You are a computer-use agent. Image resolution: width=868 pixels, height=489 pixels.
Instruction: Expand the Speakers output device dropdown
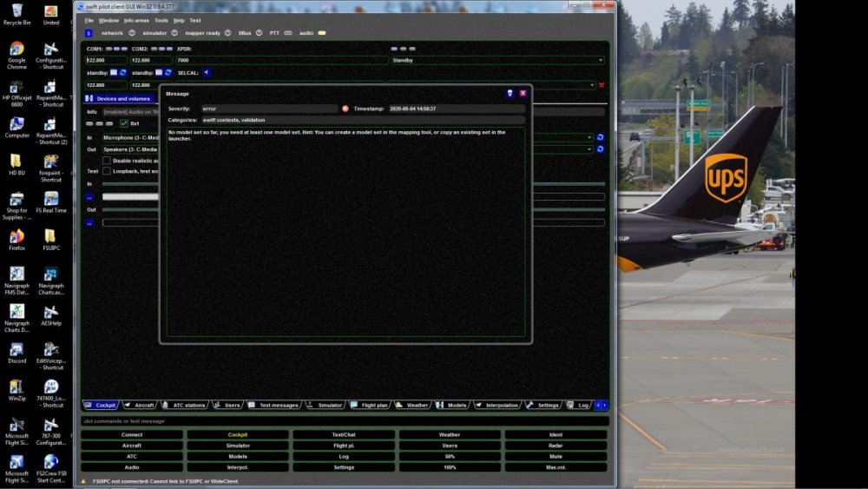589,149
